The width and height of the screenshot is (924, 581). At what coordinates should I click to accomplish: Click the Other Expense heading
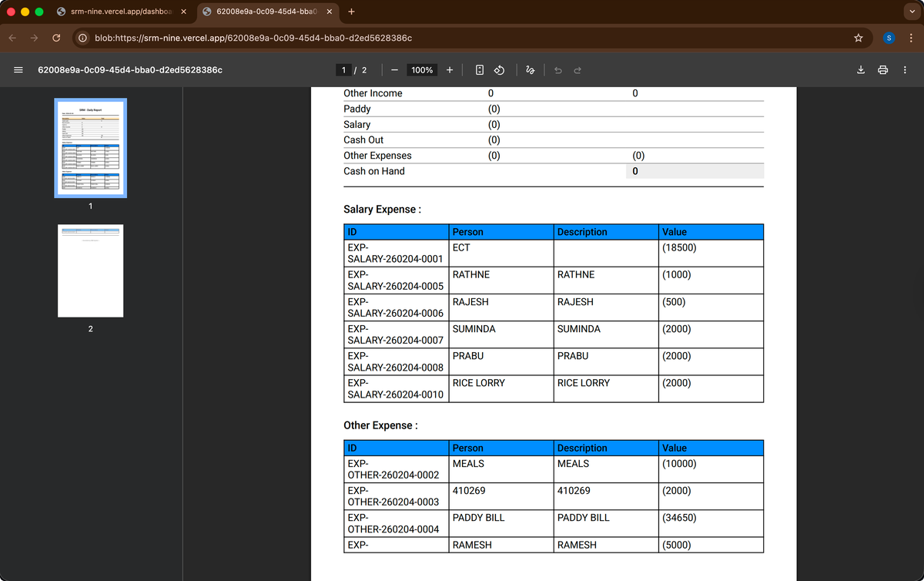click(380, 425)
